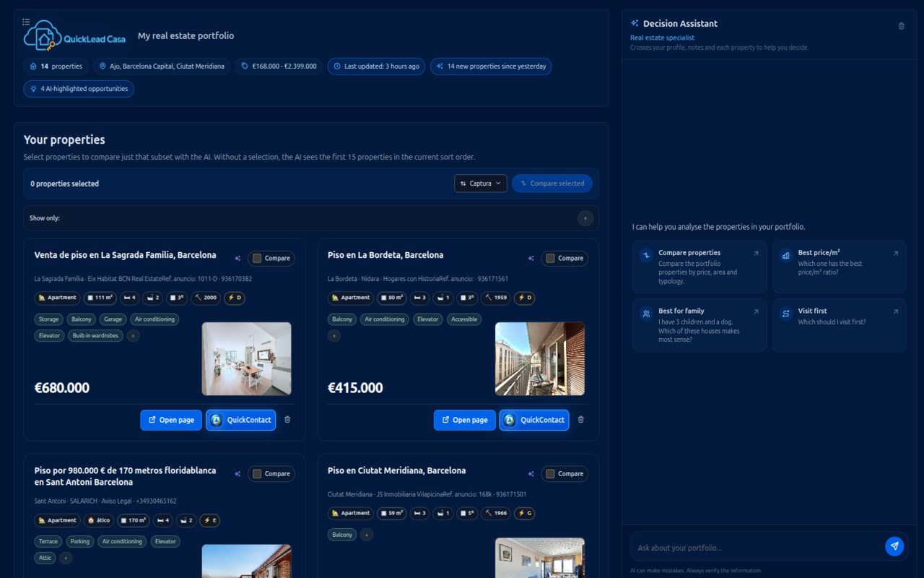924x578 pixels.
Task: Click the AI sparkle icon on Sant Antoni card
Action: click(x=237, y=474)
